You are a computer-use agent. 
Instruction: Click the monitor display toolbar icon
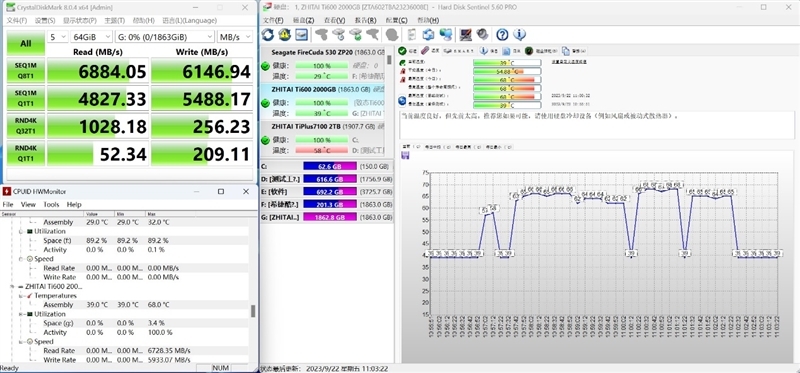465,35
